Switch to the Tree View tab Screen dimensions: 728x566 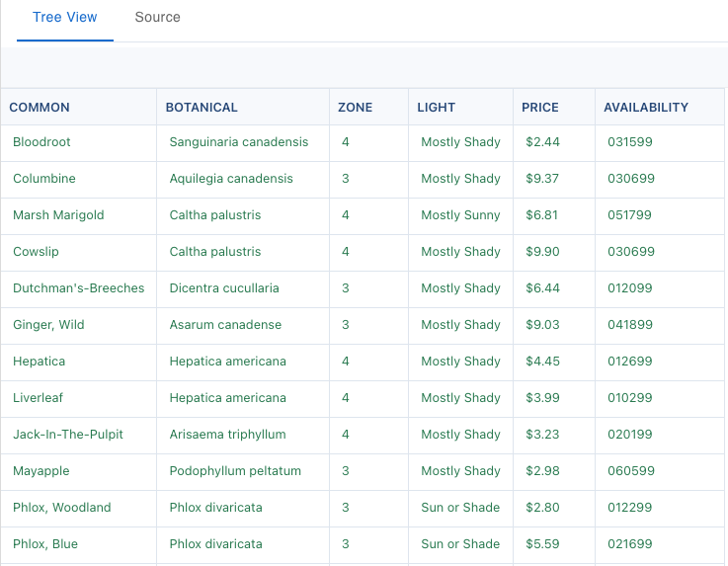(65, 17)
